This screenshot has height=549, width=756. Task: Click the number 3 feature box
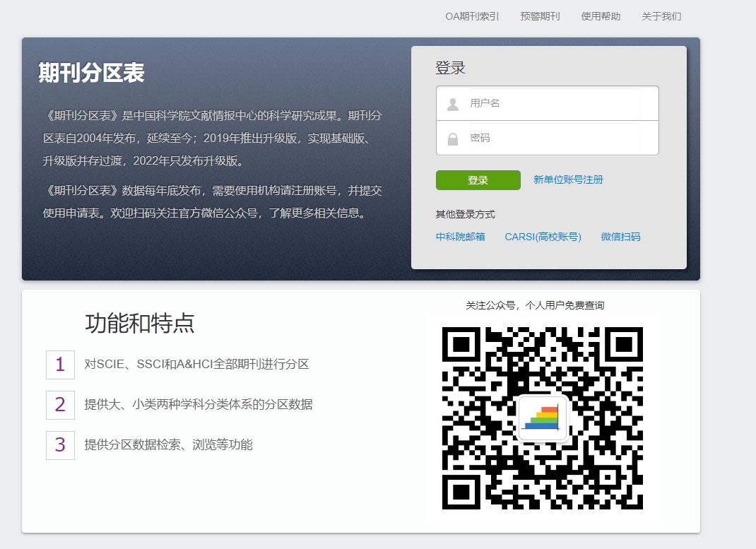coord(60,445)
